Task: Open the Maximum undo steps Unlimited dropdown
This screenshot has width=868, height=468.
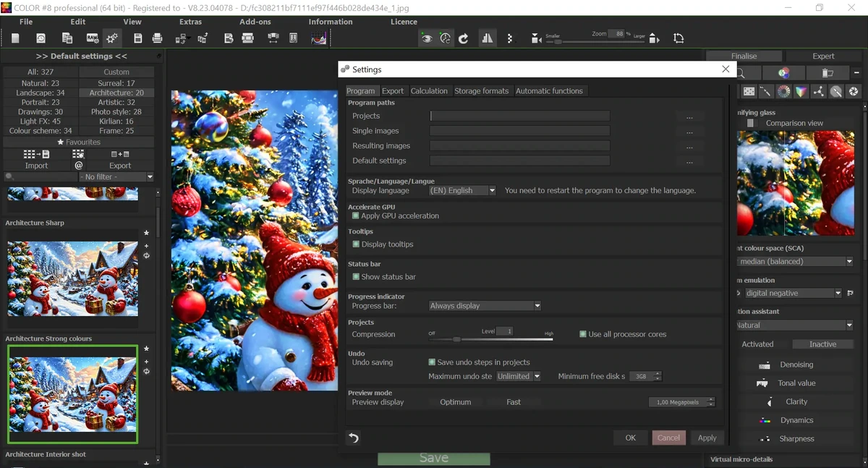Action: [519, 376]
